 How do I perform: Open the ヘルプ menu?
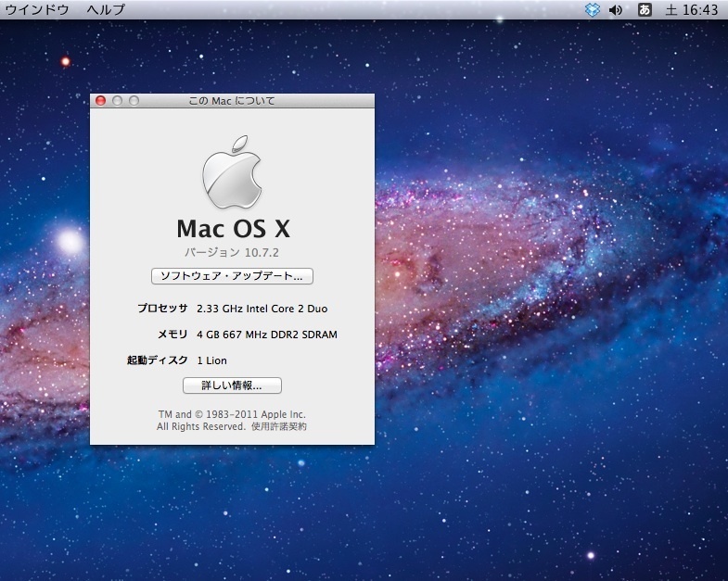[106, 9]
